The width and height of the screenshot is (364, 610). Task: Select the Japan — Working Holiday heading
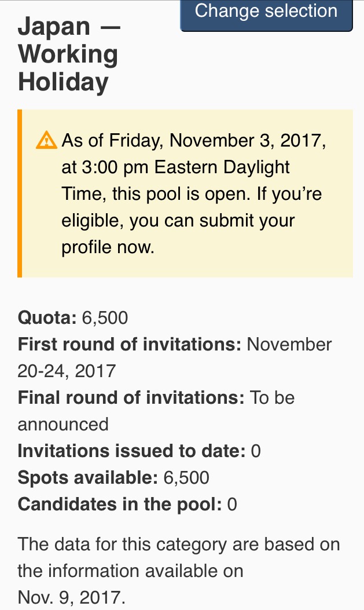[69, 54]
